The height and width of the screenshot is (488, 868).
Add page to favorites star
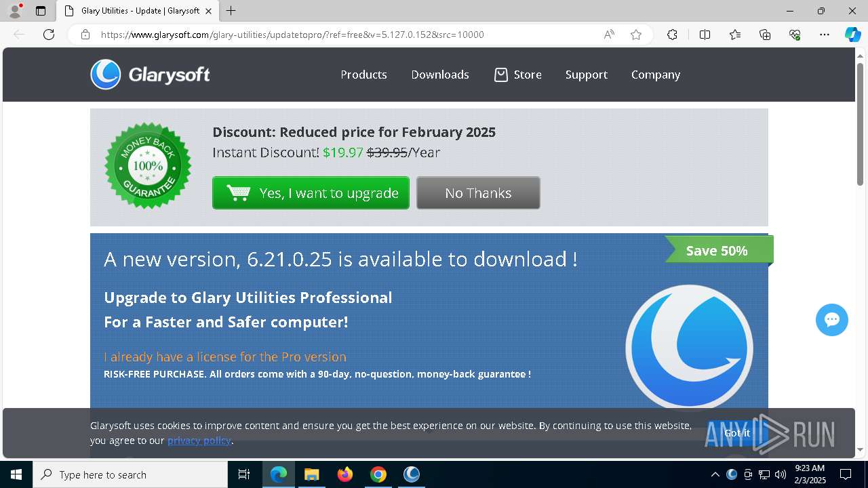(x=636, y=35)
